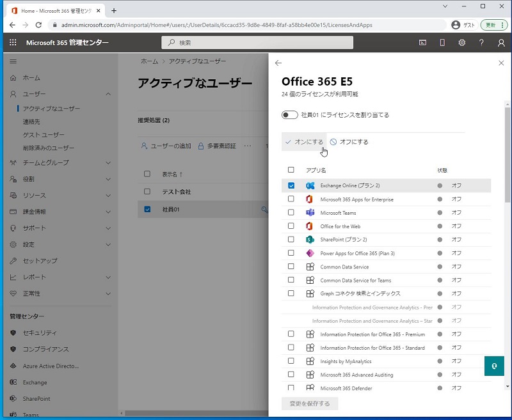This screenshot has width=512, height=420.
Task: Click 多要素認証 in the command bar
Action: [217, 146]
